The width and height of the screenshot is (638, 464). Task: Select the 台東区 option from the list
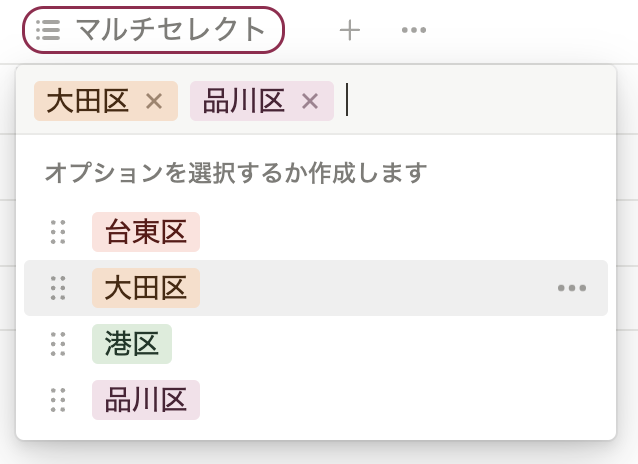[x=146, y=232]
